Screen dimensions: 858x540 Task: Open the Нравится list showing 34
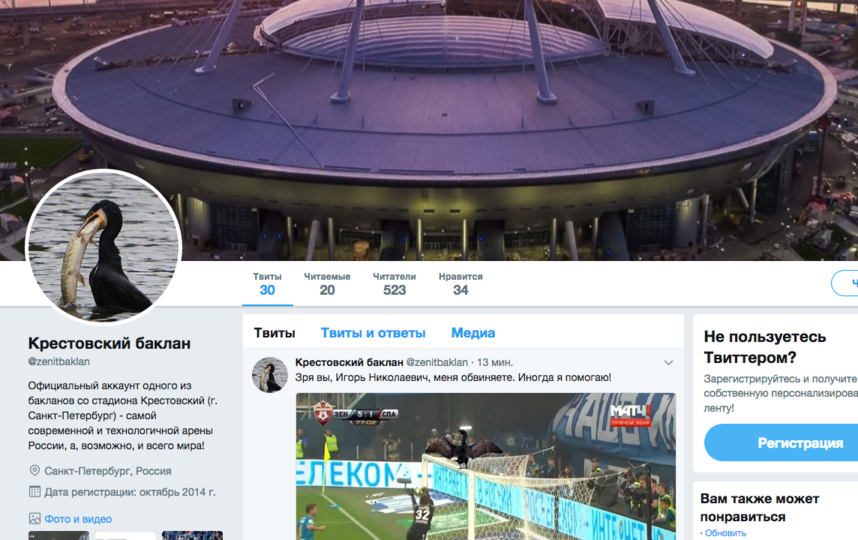[461, 284]
